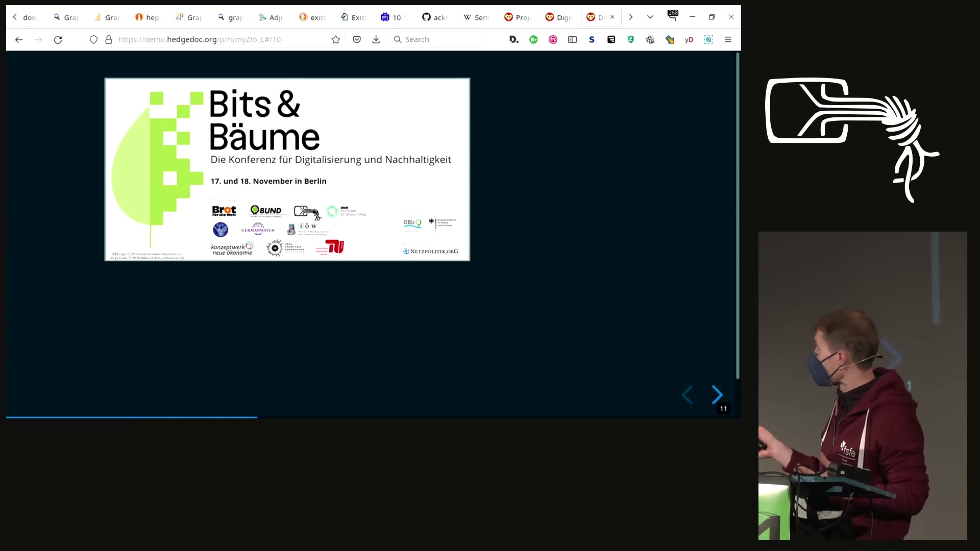Click the page vertical scrollbar
Viewport: 980px width, 551px height.
tap(738, 216)
